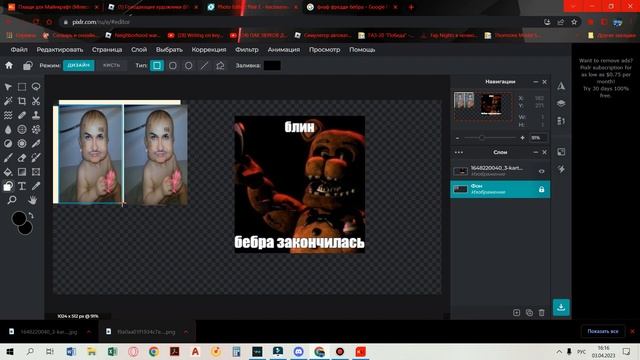The width and height of the screenshot is (640, 360).
Task: Choose line shape type
Action: [x=204, y=65]
